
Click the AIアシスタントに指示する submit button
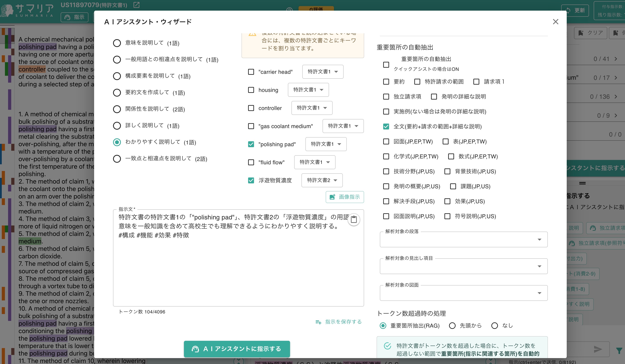coord(237,349)
